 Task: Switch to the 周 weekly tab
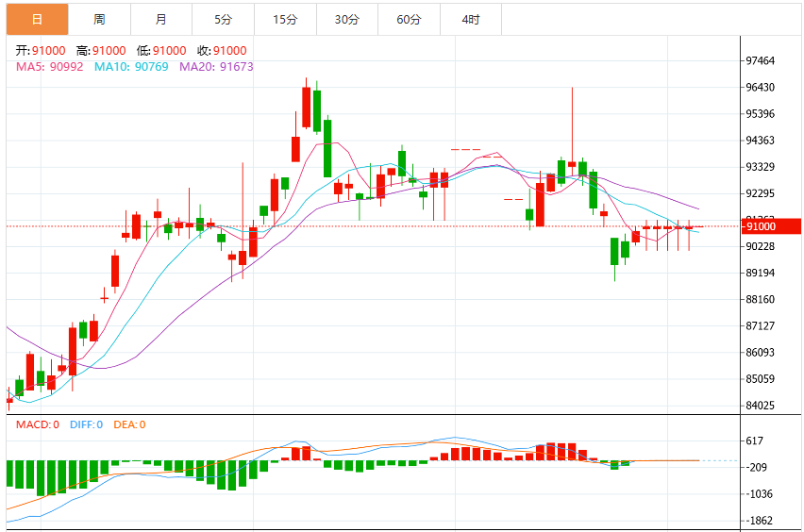[99, 20]
